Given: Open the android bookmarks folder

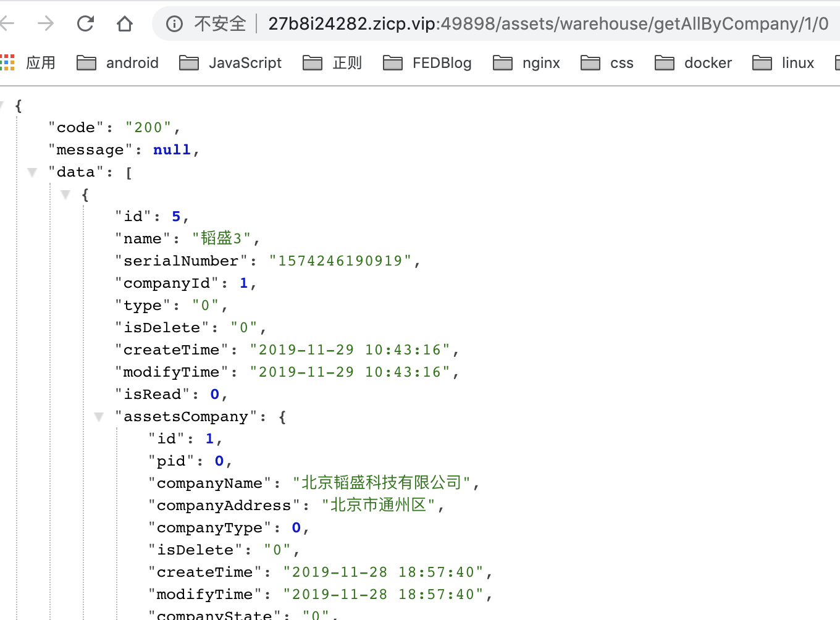Looking at the screenshot, I should point(132,62).
